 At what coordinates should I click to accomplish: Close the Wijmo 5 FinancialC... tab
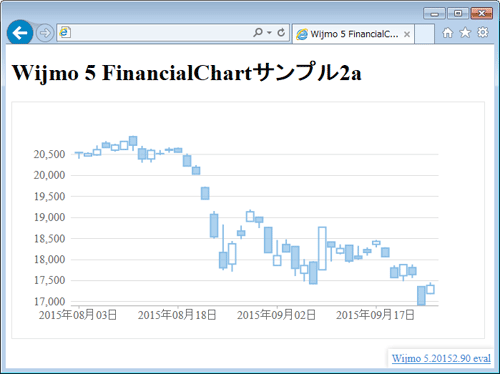(407, 34)
